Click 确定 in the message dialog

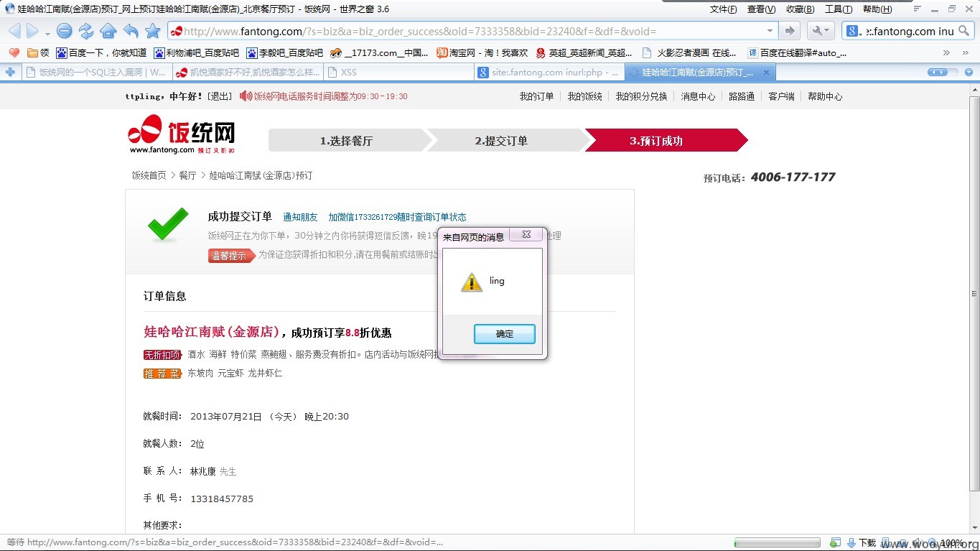505,334
